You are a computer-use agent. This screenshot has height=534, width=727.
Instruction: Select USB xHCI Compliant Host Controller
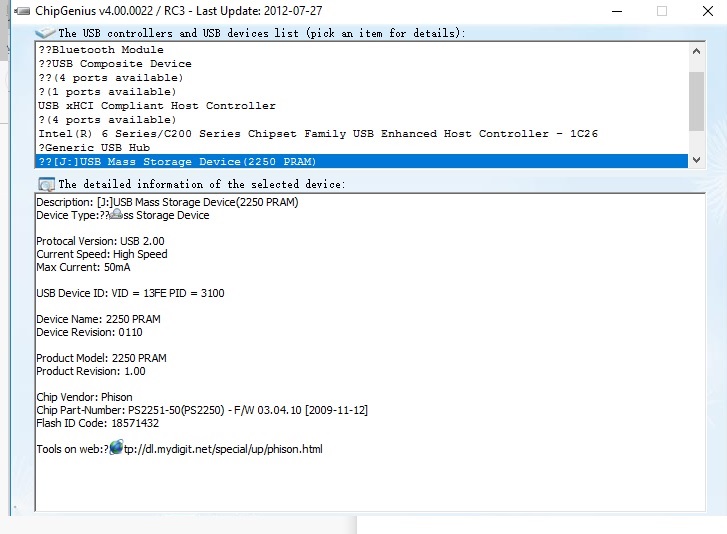[362, 106]
